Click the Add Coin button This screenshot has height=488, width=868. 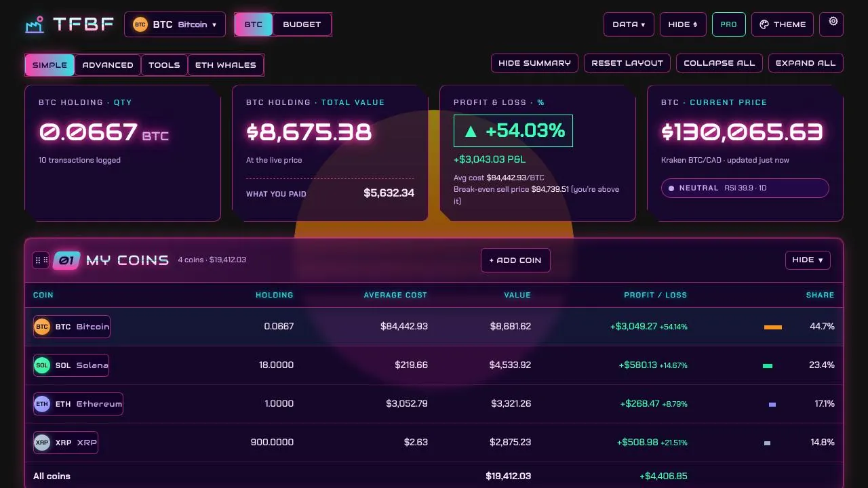515,260
